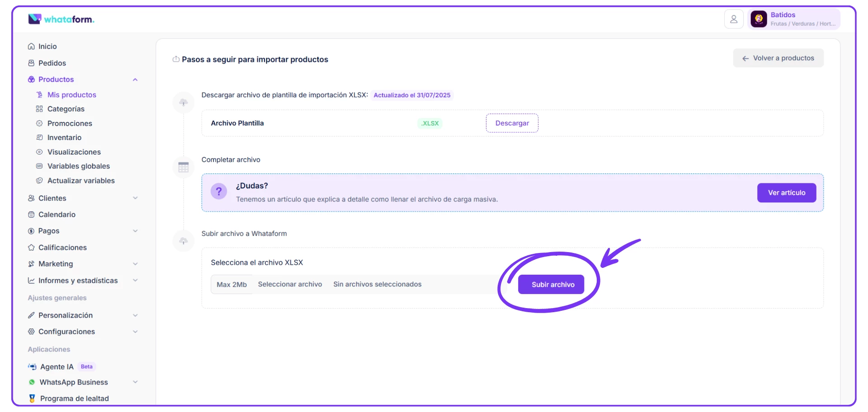Click Ver artículo button
868x412 pixels.
tap(786, 193)
